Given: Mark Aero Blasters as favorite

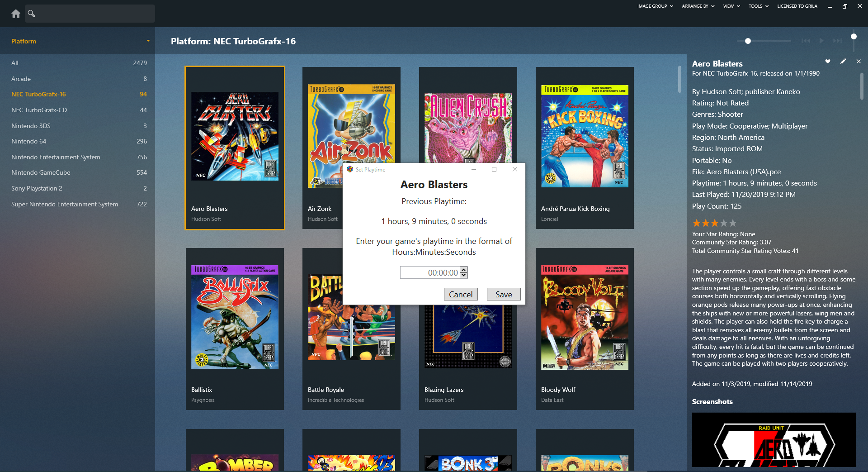Looking at the screenshot, I should 828,61.
